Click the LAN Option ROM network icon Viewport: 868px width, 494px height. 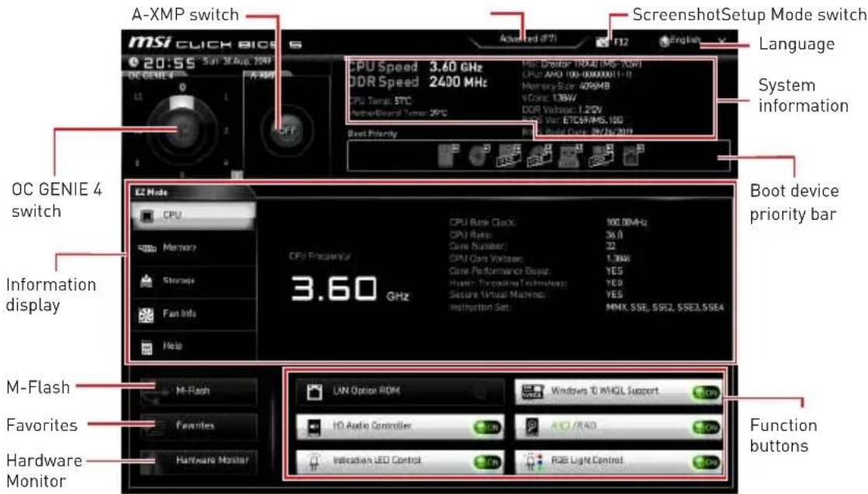click(315, 392)
